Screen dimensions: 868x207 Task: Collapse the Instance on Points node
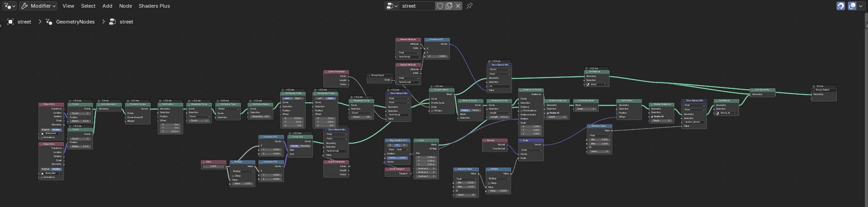tap(521, 90)
